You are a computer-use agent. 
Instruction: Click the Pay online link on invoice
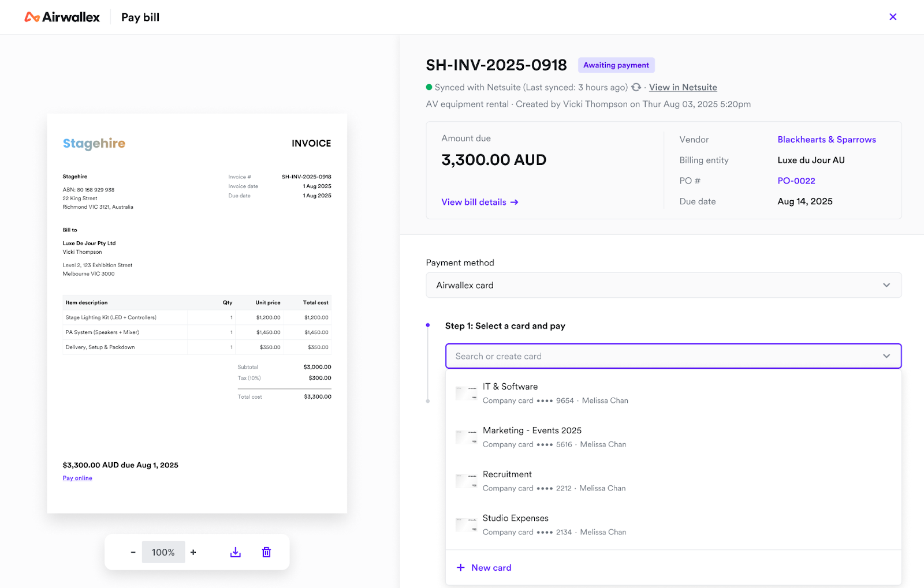click(x=77, y=478)
